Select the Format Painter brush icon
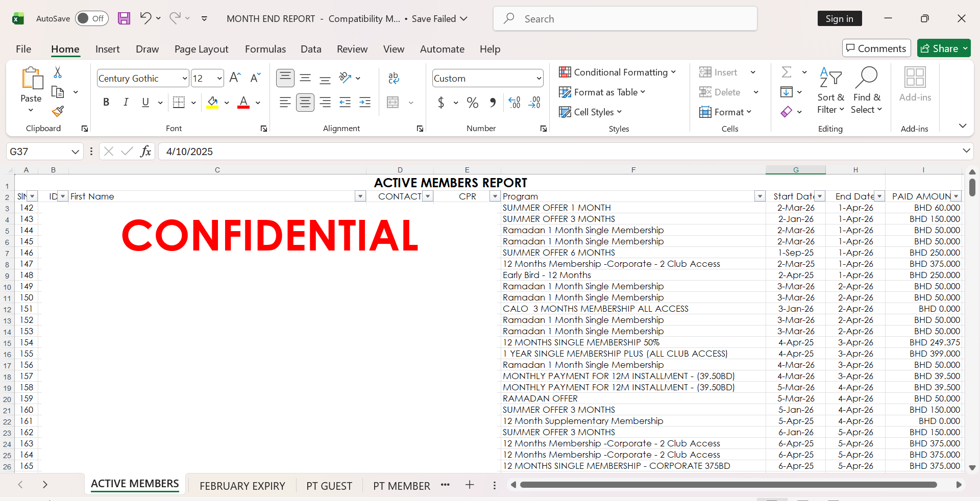Image resolution: width=980 pixels, height=501 pixels. point(58,111)
